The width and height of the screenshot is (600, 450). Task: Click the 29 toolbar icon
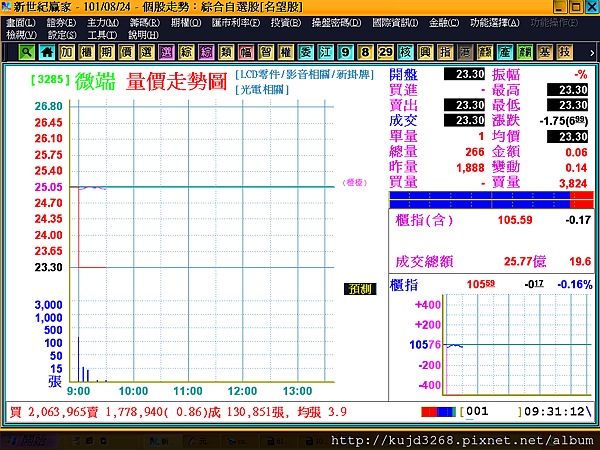point(385,52)
